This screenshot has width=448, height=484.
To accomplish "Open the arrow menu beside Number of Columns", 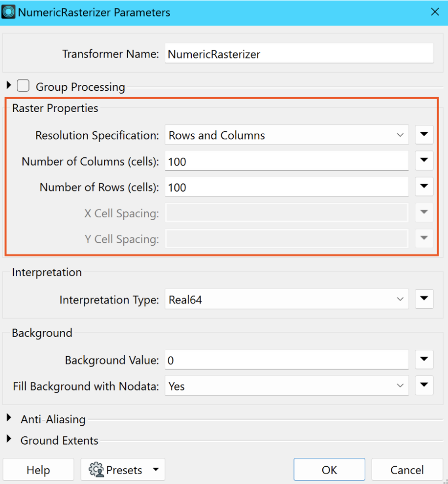I will pyautogui.click(x=424, y=160).
